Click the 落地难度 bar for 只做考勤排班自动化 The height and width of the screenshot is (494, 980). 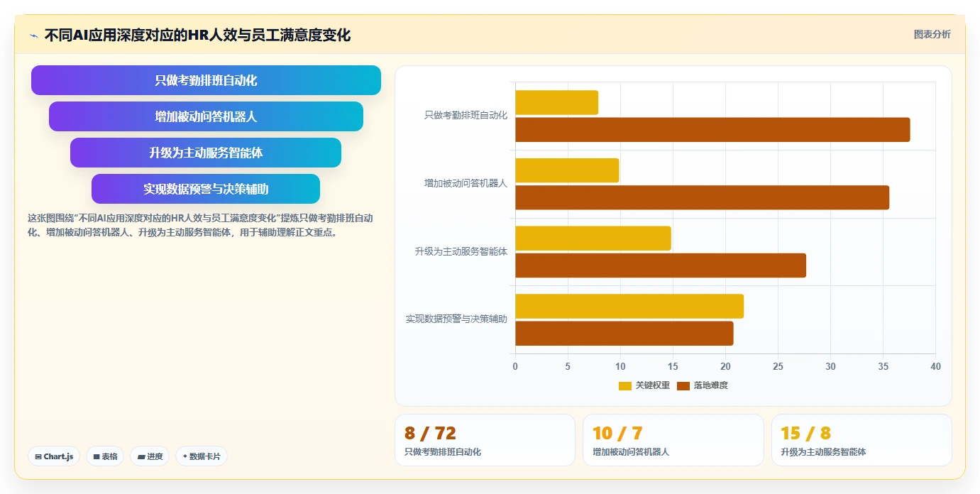tap(712, 130)
